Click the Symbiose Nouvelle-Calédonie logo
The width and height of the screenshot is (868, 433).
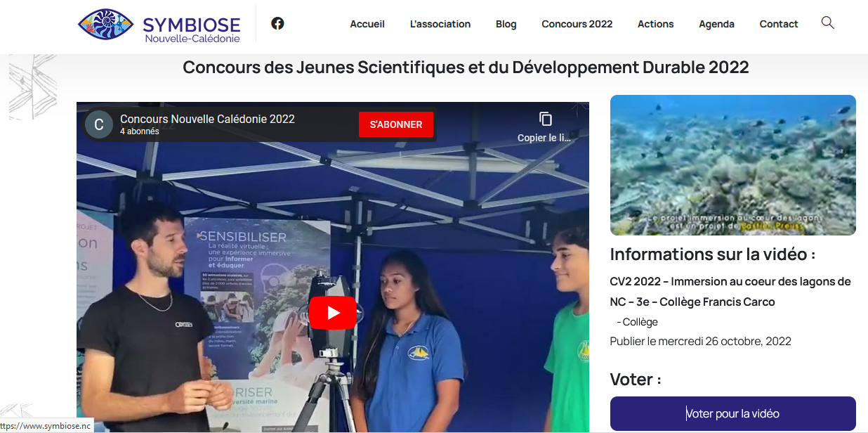coord(159,25)
